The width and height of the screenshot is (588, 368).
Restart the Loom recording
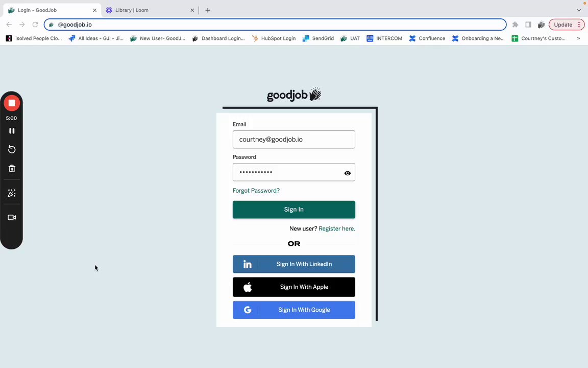pyautogui.click(x=12, y=149)
